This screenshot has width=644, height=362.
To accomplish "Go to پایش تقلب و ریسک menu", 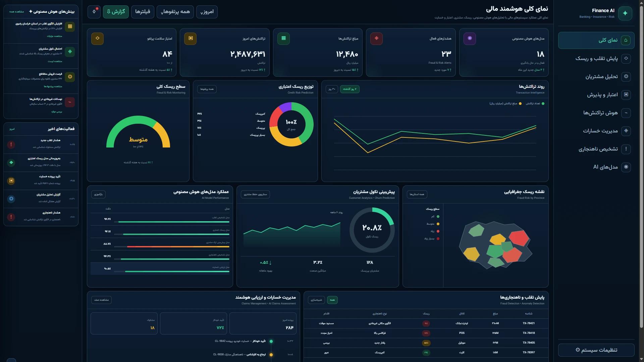I will [596, 59].
